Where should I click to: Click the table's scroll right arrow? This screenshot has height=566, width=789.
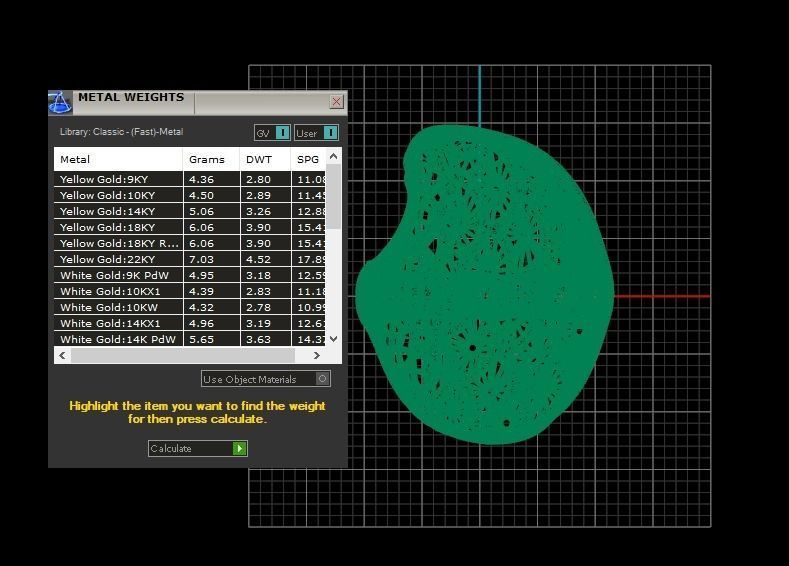317,355
